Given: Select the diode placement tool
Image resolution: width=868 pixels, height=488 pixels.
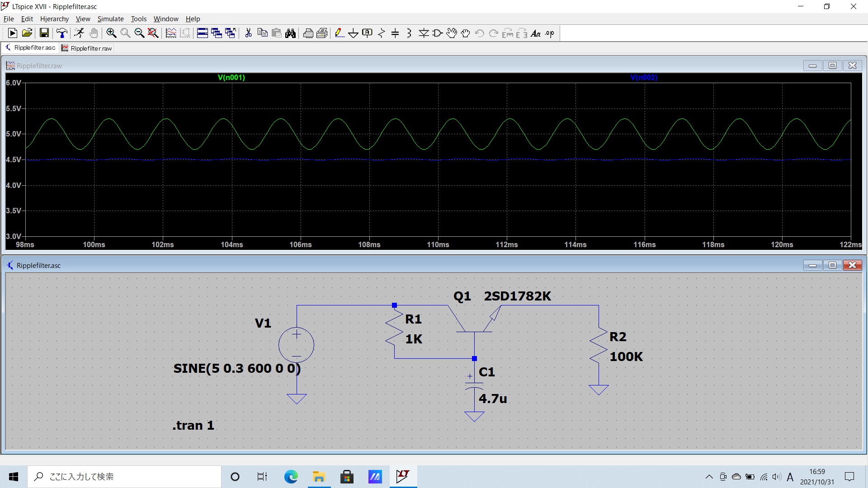Looking at the screenshot, I should pyautogui.click(x=424, y=33).
